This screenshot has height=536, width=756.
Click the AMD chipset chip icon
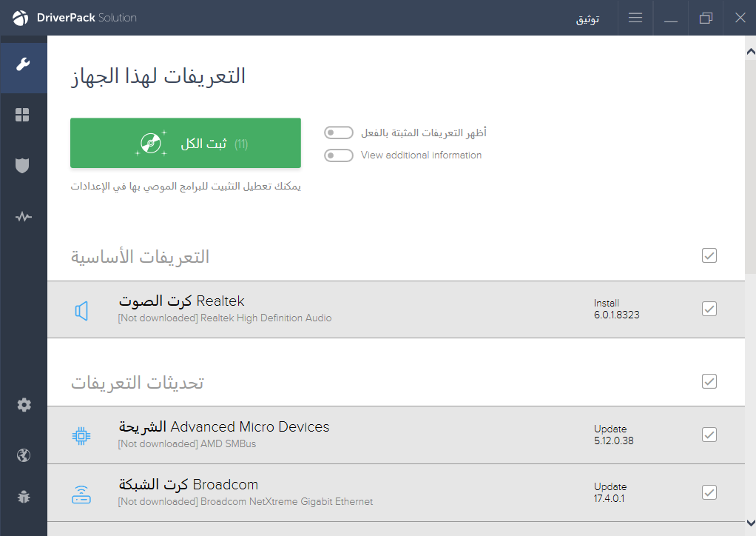[81, 436]
